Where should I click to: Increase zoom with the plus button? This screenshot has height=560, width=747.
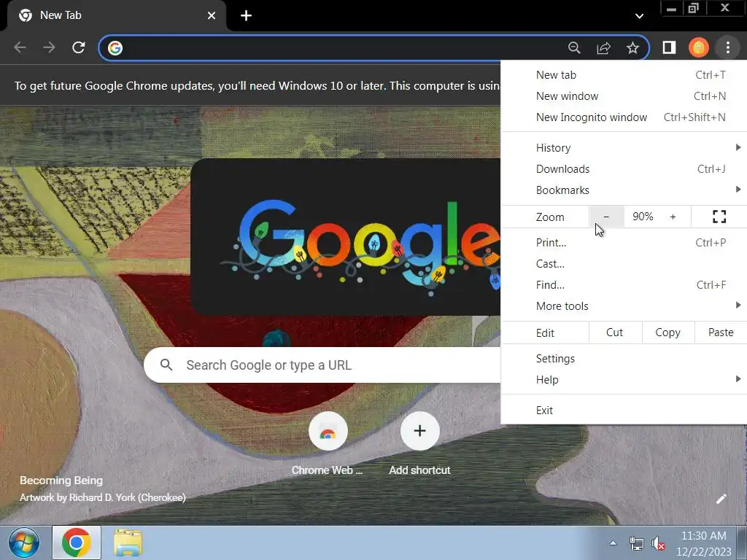click(x=673, y=217)
